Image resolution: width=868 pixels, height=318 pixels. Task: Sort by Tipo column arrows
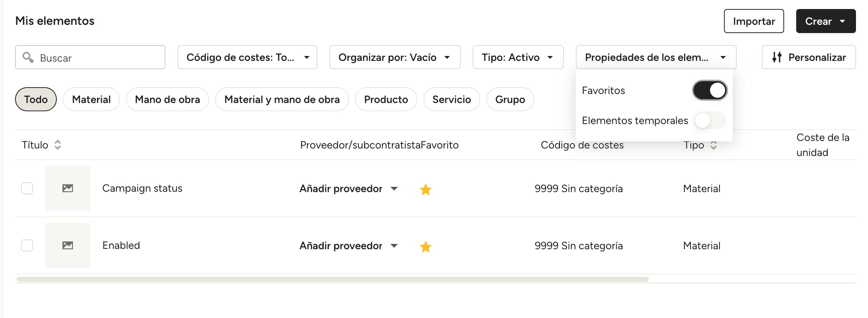[713, 145]
